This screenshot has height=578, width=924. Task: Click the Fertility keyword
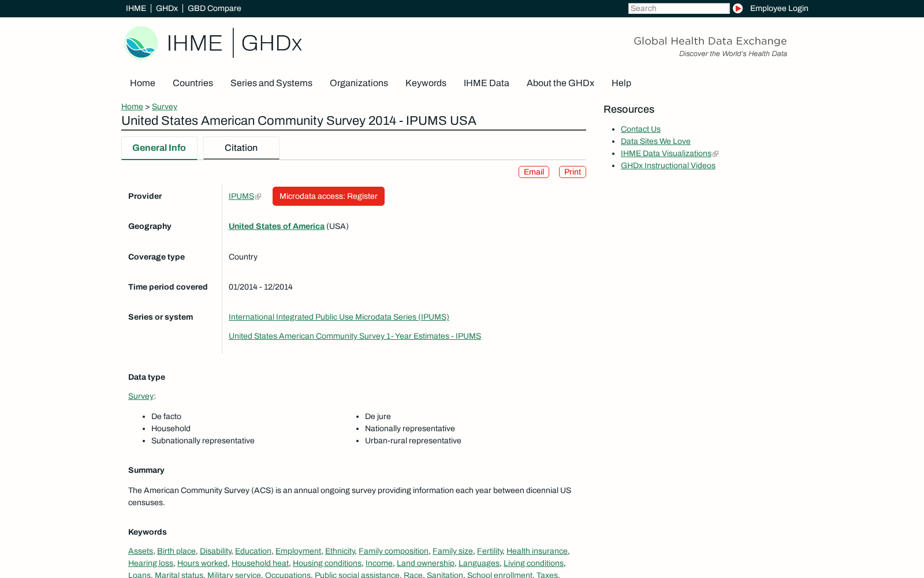[x=490, y=551]
